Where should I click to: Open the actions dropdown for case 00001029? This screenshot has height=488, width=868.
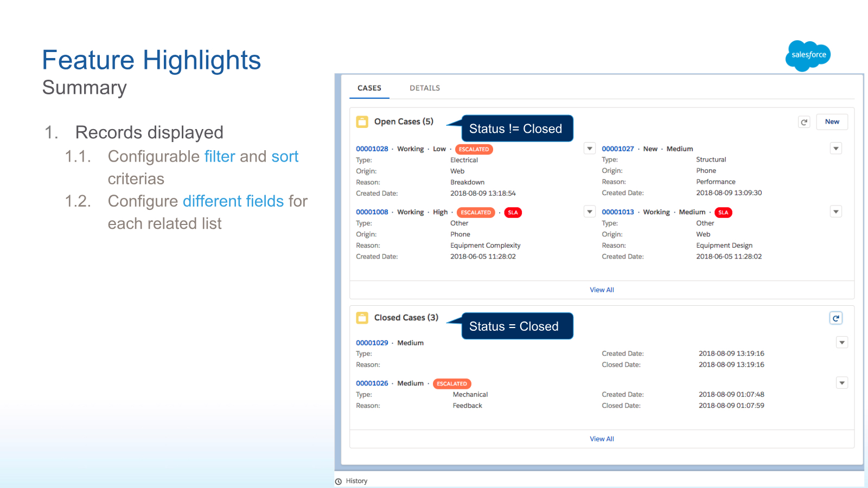[842, 342]
